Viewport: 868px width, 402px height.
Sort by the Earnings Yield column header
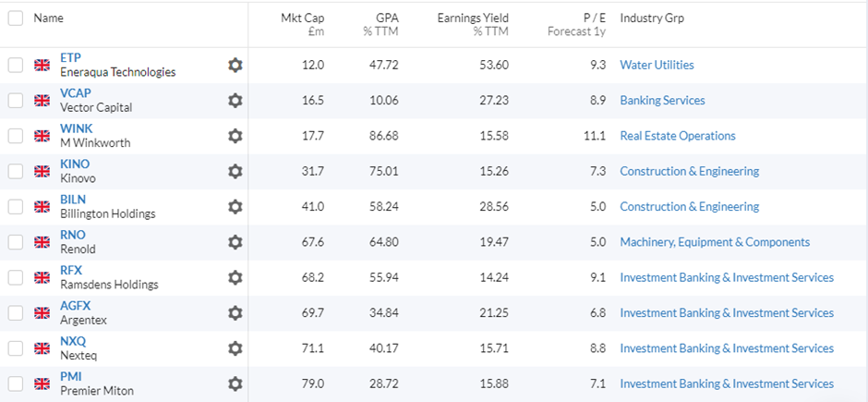(473, 24)
